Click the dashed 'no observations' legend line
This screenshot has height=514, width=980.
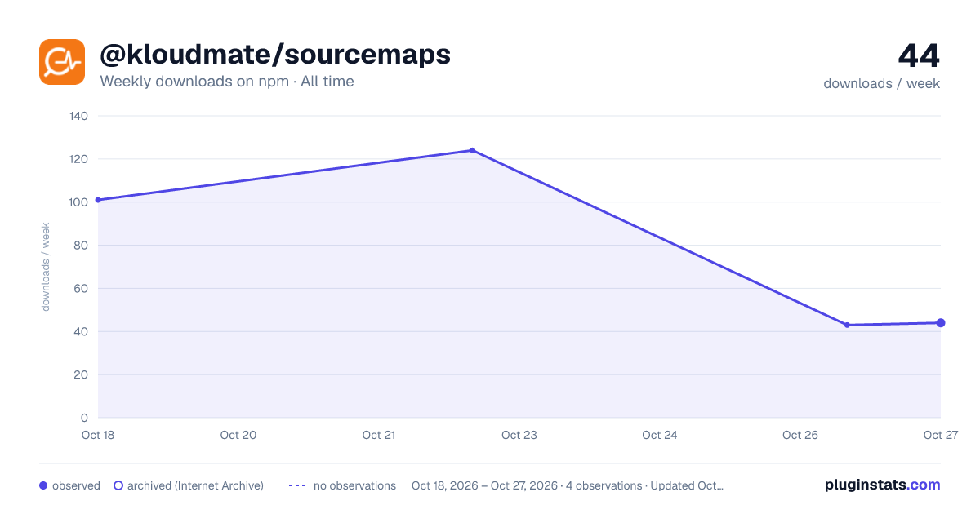297,485
